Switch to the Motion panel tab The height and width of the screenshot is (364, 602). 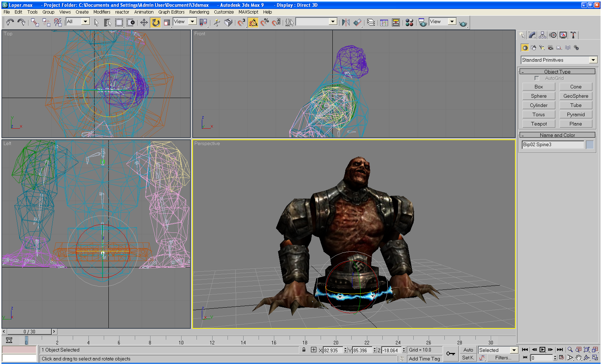tap(553, 35)
